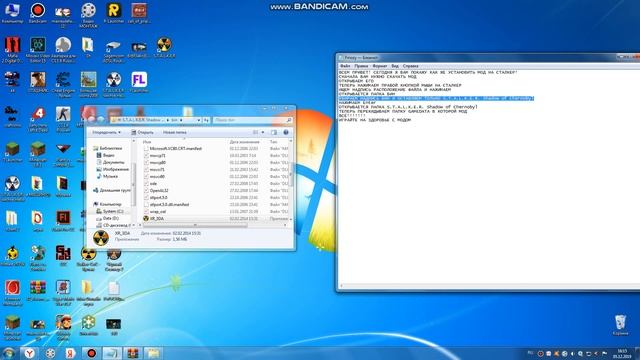Screen dimensions: 640x360
Task: Open the film reel Видео МОНТАЖ shortcut
Action: [88, 14]
